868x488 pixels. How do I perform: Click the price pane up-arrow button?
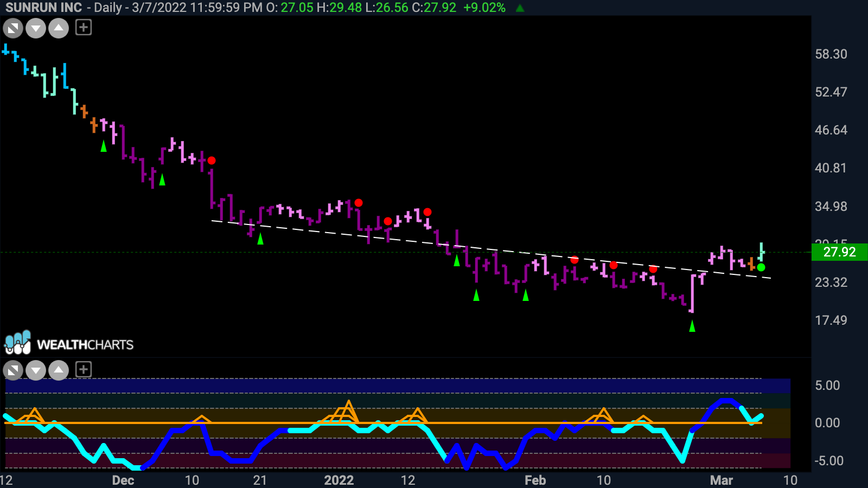[59, 28]
